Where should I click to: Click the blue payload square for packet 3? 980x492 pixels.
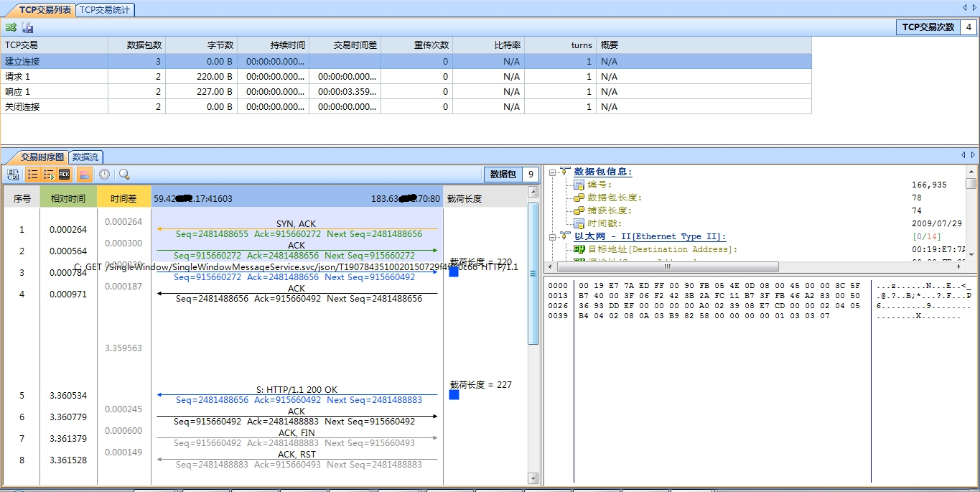coord(454,272)
